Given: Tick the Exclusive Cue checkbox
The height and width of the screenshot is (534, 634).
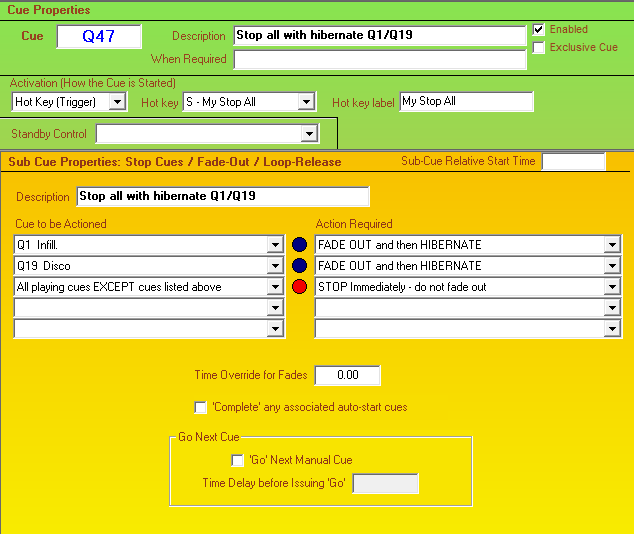Looking at the screenshot, I should click(540, 47).
